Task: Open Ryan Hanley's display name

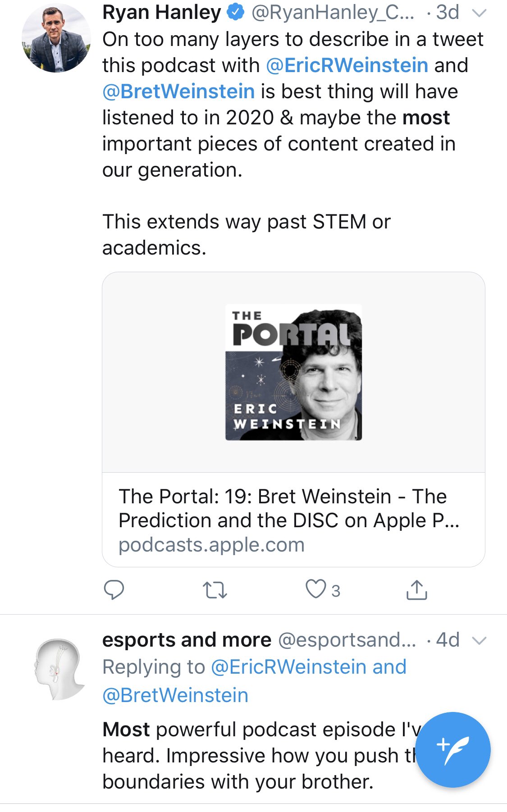Action: point(161,12)
